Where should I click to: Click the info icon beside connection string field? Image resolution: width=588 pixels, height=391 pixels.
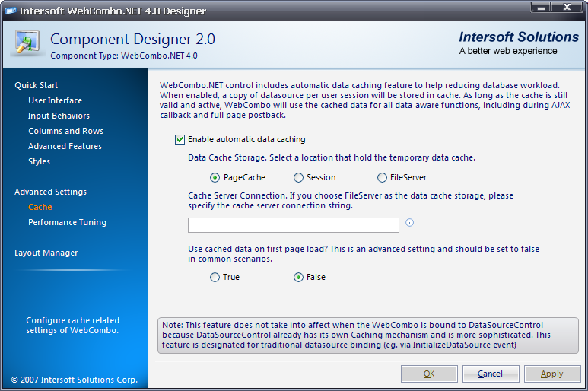point(409,223)
